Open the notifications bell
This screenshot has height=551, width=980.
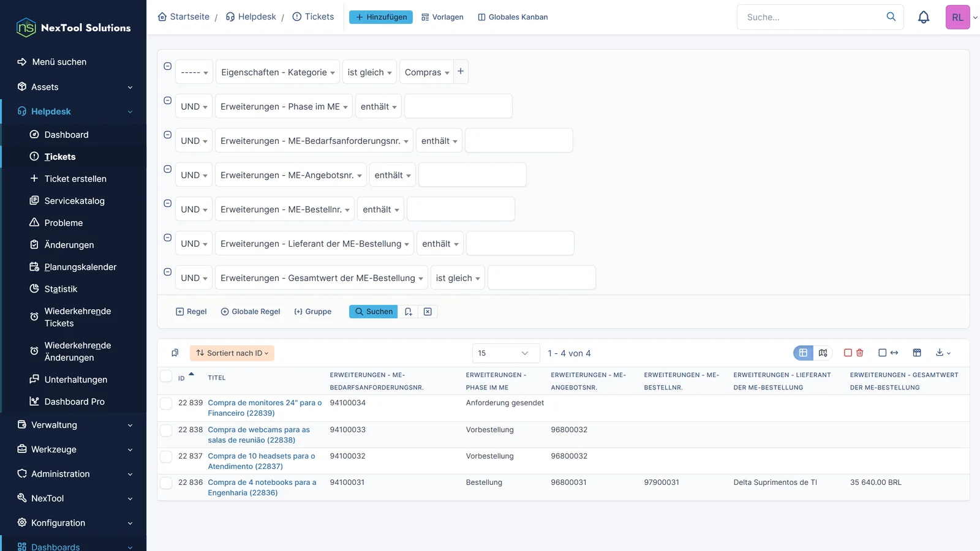924,17
